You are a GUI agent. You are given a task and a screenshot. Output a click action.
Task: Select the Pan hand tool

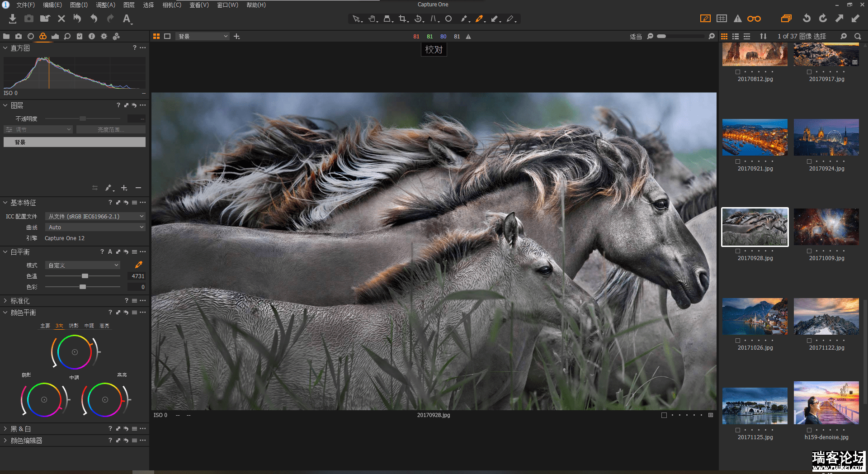[373, 19]
